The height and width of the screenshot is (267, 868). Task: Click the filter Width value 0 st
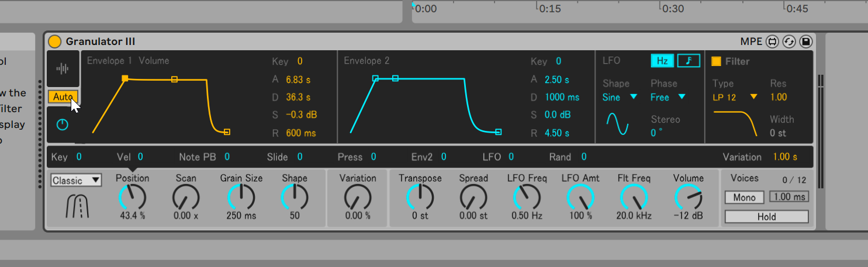(777, 133)
